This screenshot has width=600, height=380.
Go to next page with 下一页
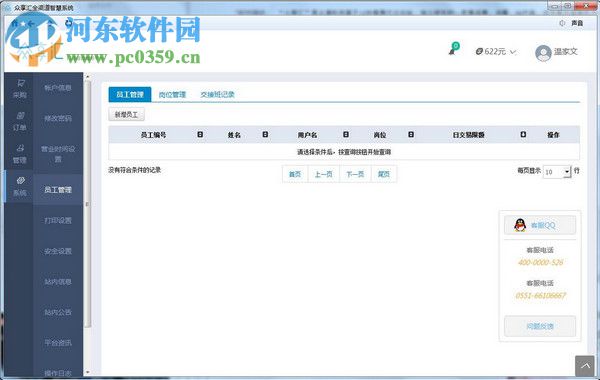point(355,174)
